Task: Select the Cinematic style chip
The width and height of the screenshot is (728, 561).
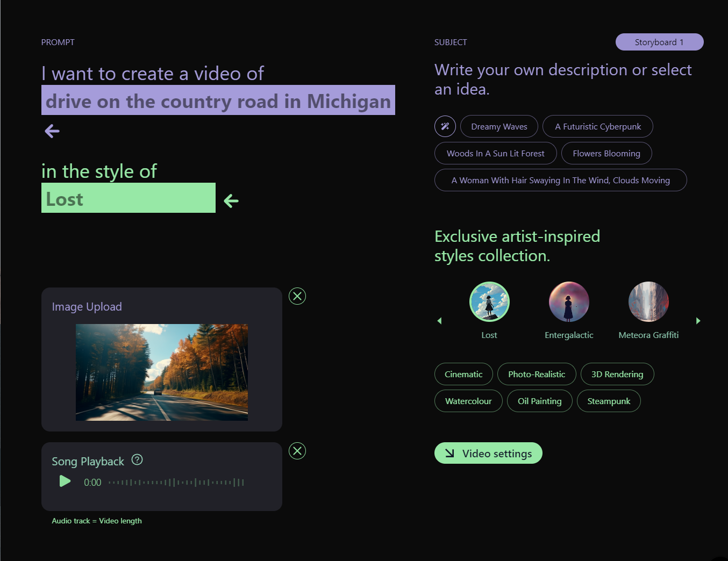Action: [463, 374]
